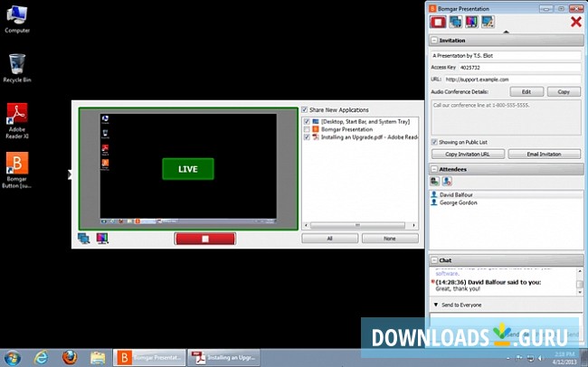The image size is (588, 367).
Task: Click the Edit audio conference button
Action: coord(526,92)
